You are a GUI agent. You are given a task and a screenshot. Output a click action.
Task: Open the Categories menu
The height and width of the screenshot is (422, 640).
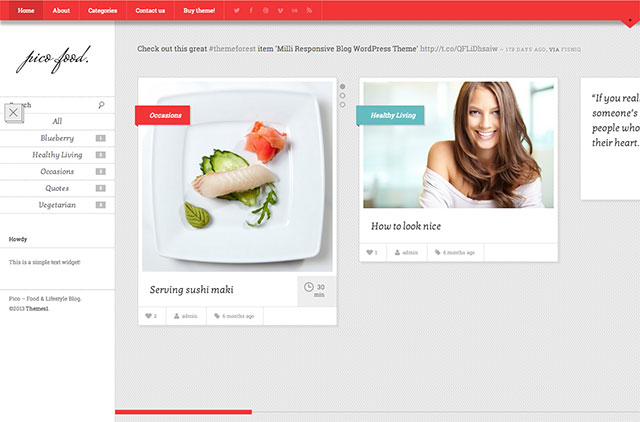click(102, 10)
